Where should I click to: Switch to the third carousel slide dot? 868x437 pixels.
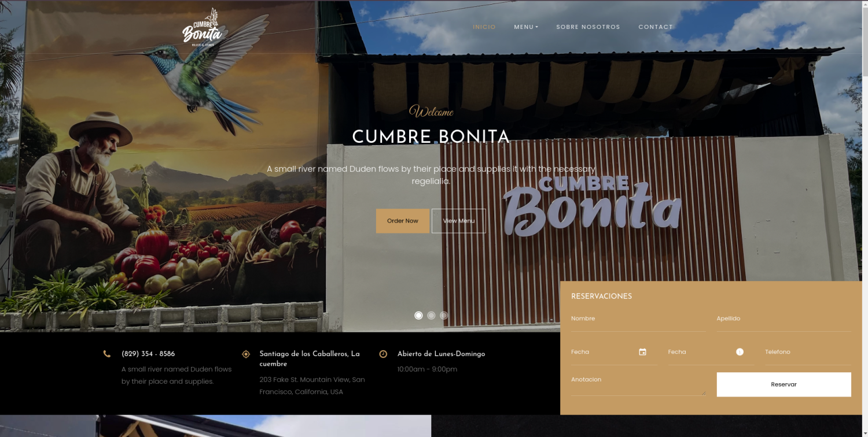[443, 315]
